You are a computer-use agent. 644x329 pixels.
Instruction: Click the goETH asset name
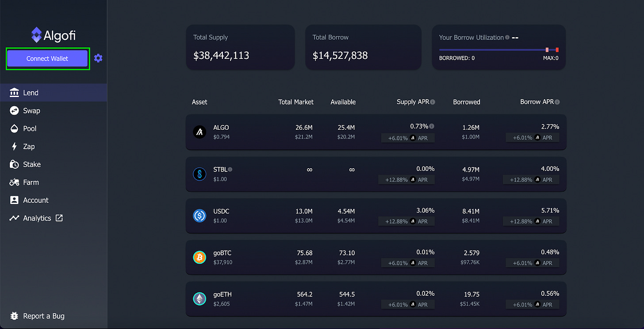point(222,294)
